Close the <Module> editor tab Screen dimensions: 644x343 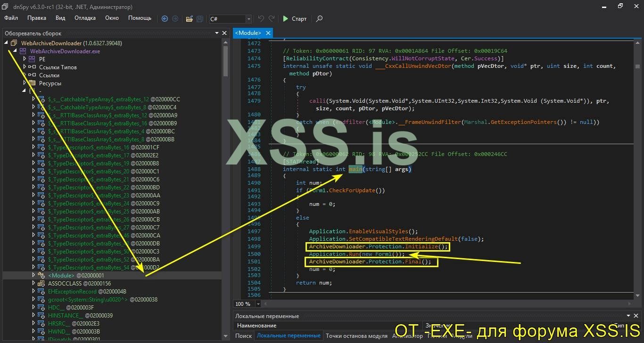coord(268,33)
